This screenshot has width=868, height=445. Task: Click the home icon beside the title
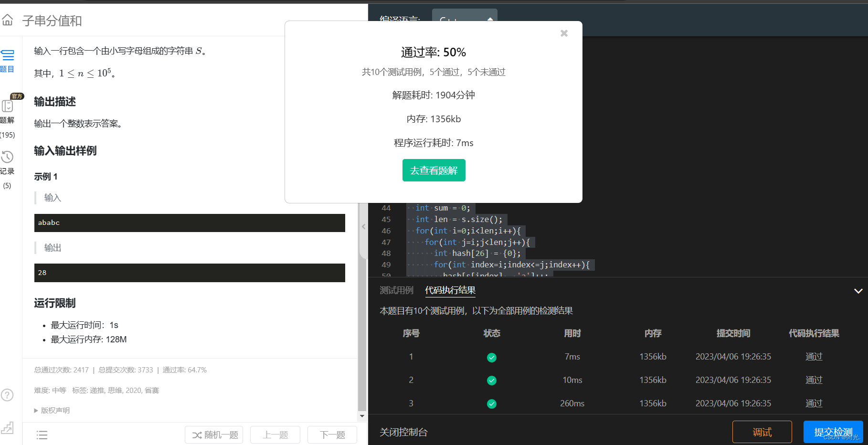click(8, 20)
